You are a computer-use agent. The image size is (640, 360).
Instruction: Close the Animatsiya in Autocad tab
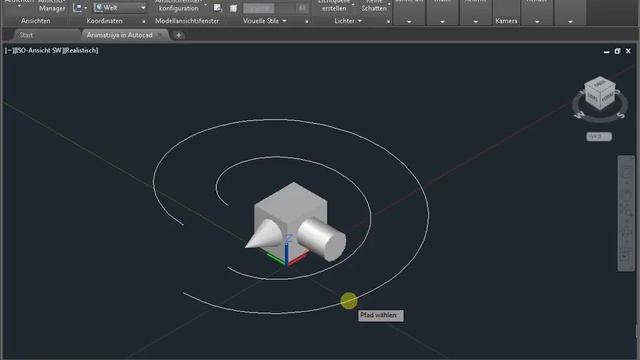tap(160, 35)
